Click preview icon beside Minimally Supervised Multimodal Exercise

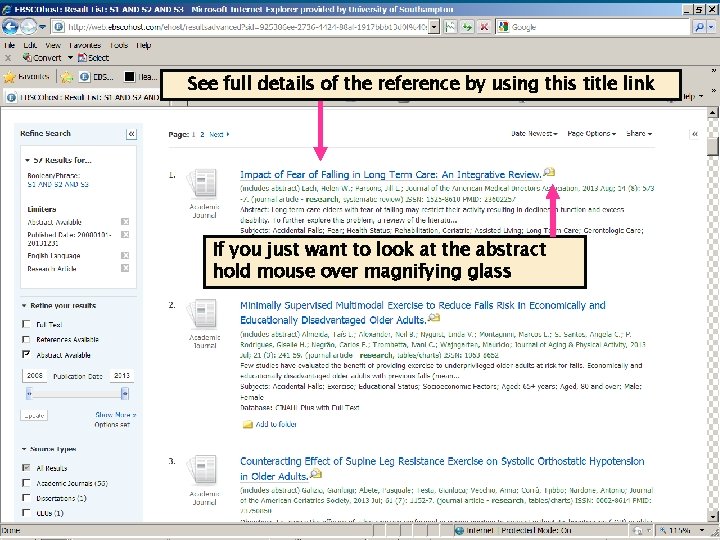(x=434, y=318)
